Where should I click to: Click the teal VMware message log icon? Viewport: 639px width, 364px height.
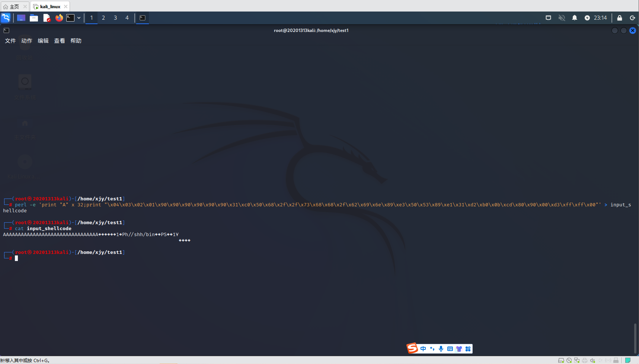pyautogui.click(x=628, y=360)
